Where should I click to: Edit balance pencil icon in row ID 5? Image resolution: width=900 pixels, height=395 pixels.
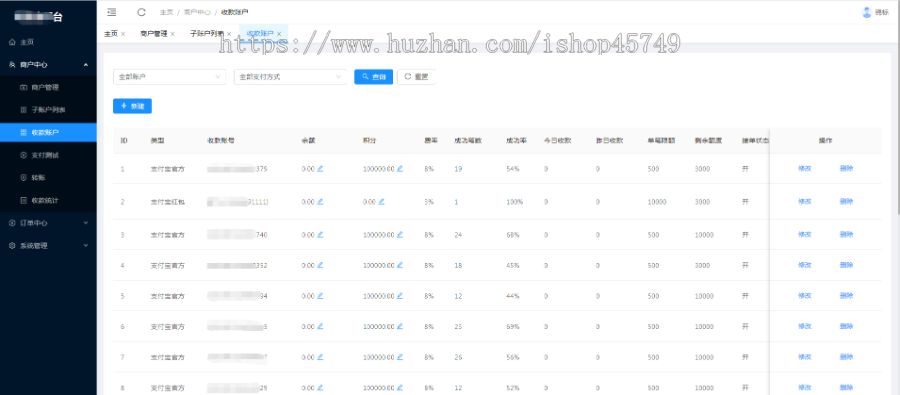tap(320, 296)
